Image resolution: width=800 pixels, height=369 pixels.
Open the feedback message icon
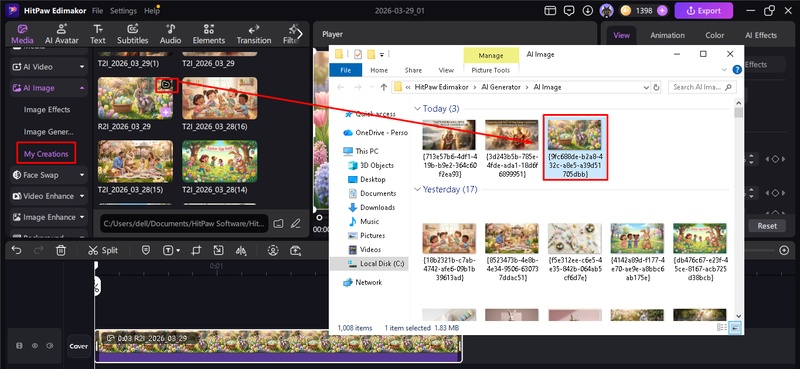coord(569,10)
